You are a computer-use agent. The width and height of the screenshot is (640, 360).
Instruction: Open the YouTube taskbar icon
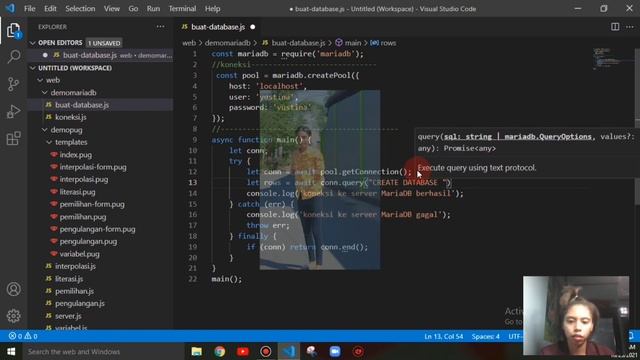242,351
